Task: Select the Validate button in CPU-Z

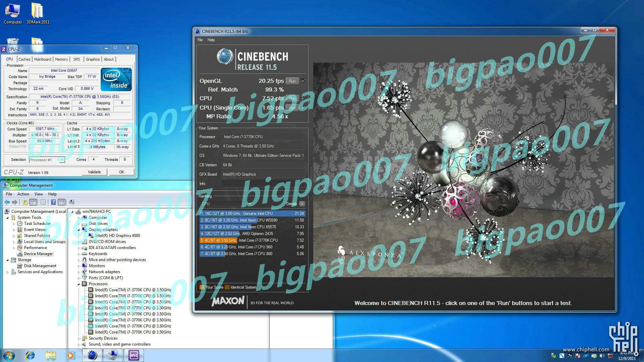Action: (x=94, y=172)
